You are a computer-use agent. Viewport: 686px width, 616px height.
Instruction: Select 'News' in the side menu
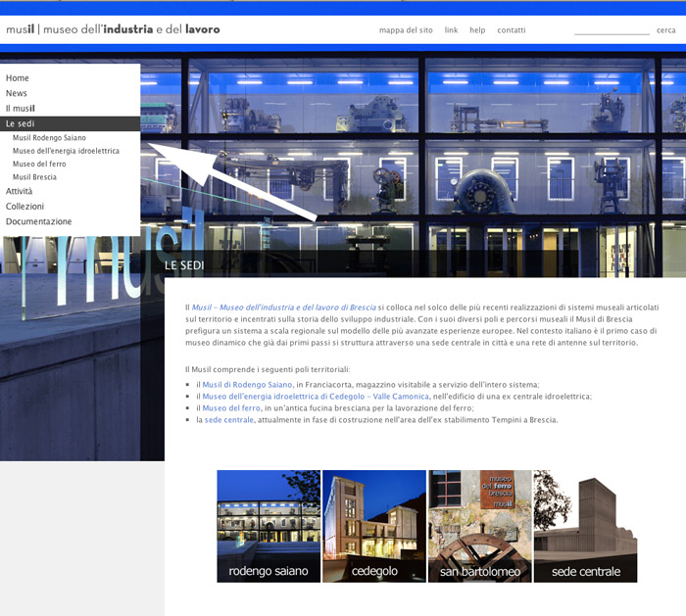tap(17, 93)
